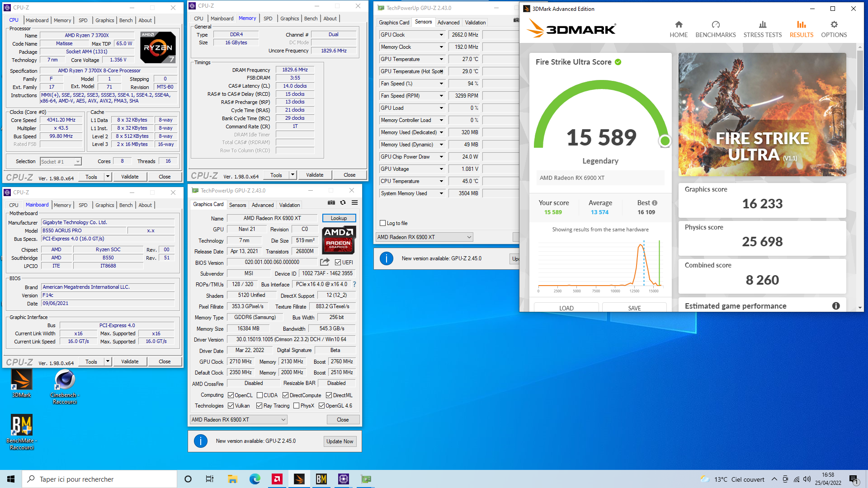Open Graphics tab in CPU-Z Mainboard window

click(x=104, y=205)
